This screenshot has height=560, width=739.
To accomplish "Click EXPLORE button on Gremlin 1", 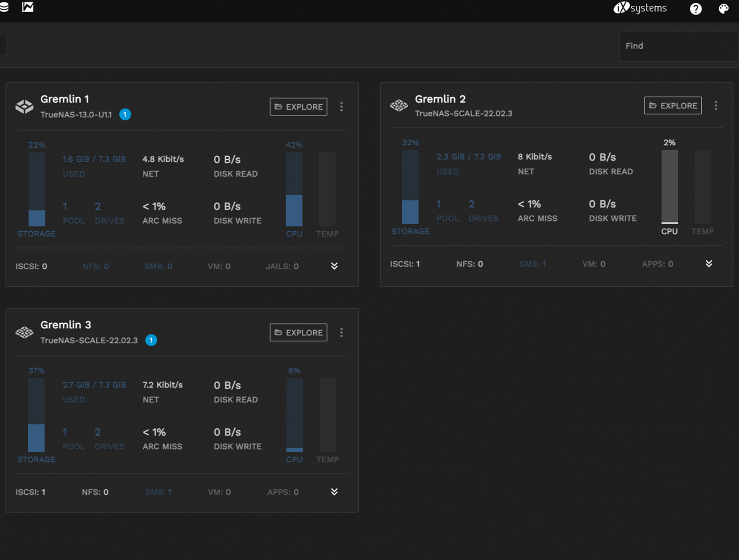I will click(298, 107).
